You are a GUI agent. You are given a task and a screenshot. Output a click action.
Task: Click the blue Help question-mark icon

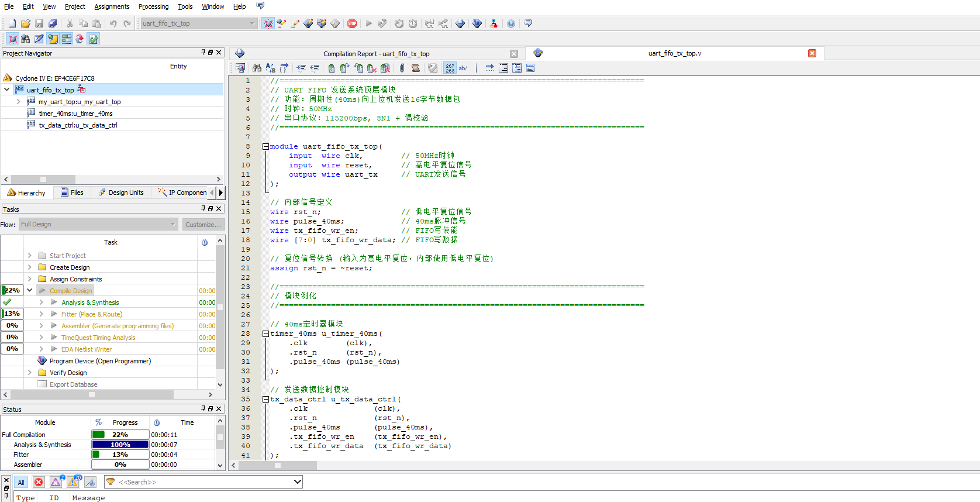[511, 23]
